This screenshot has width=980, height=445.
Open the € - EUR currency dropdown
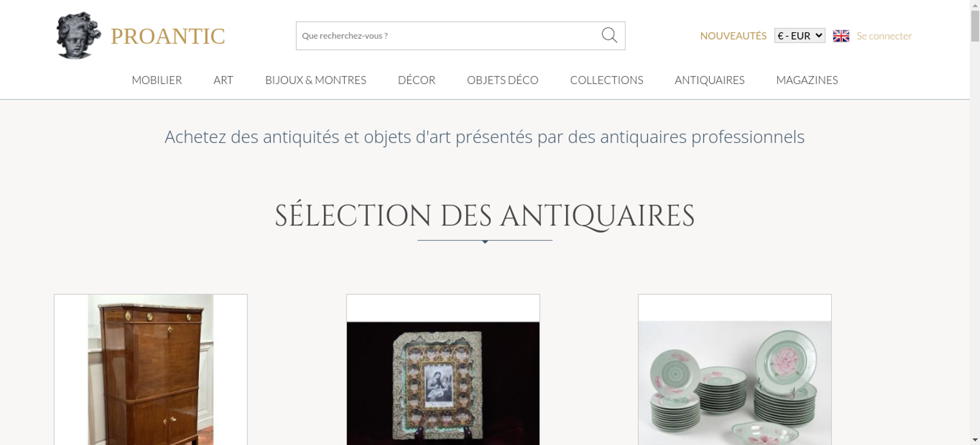[x=800, y=36]
